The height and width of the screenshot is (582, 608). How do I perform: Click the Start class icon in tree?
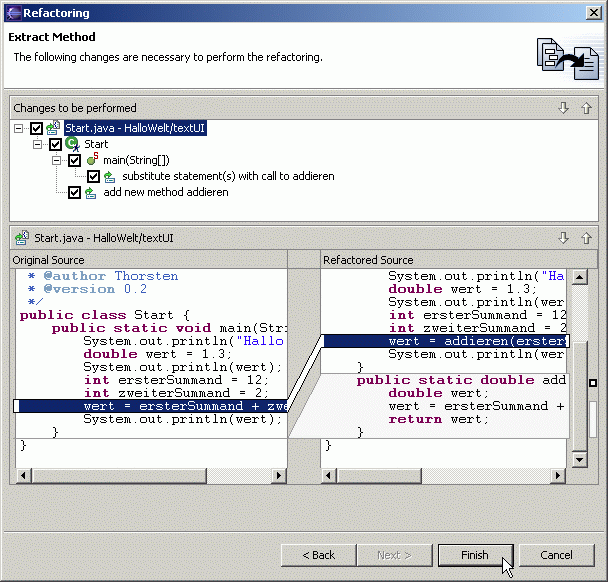click(72, 144)
